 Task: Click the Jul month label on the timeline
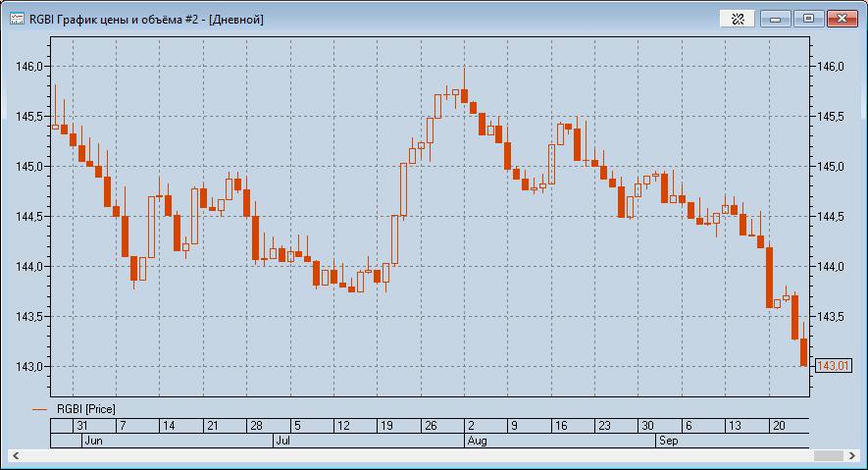point(282,442)
